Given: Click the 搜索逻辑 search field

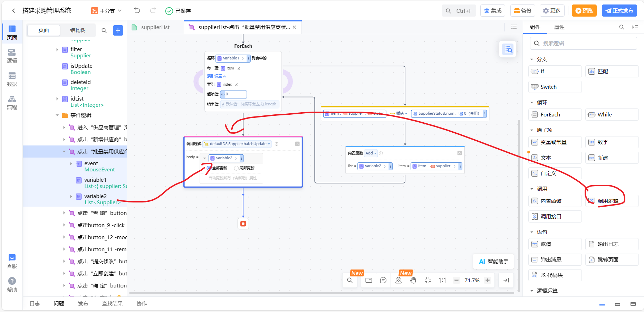Looking at the screenshot, I should [x=584, y=44].
